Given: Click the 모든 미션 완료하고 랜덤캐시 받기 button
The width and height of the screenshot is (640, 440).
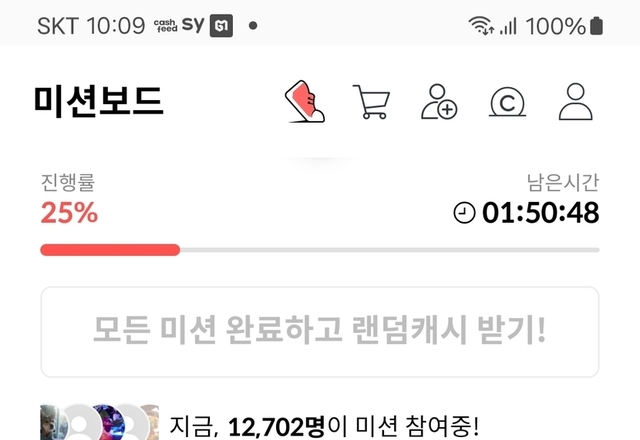Looking at the screenshot, I should [x=320, y=332].
